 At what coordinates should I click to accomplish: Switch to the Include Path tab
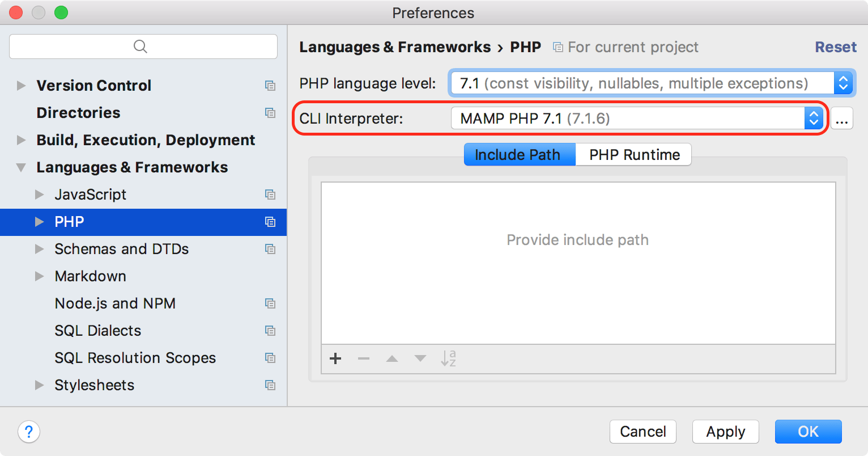pyautogui.click(x=520, y=154)
